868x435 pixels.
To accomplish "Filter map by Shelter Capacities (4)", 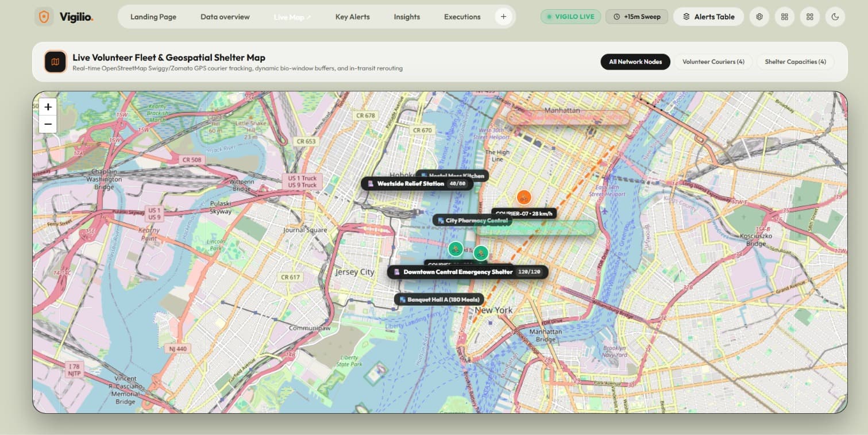I will pyautogui.click(x=795, y=61).
